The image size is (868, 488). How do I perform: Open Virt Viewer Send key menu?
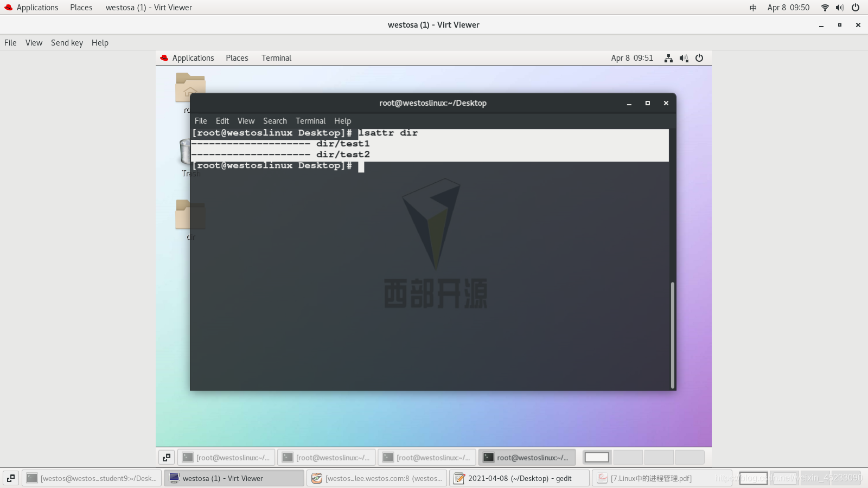[x=67, y=43]
